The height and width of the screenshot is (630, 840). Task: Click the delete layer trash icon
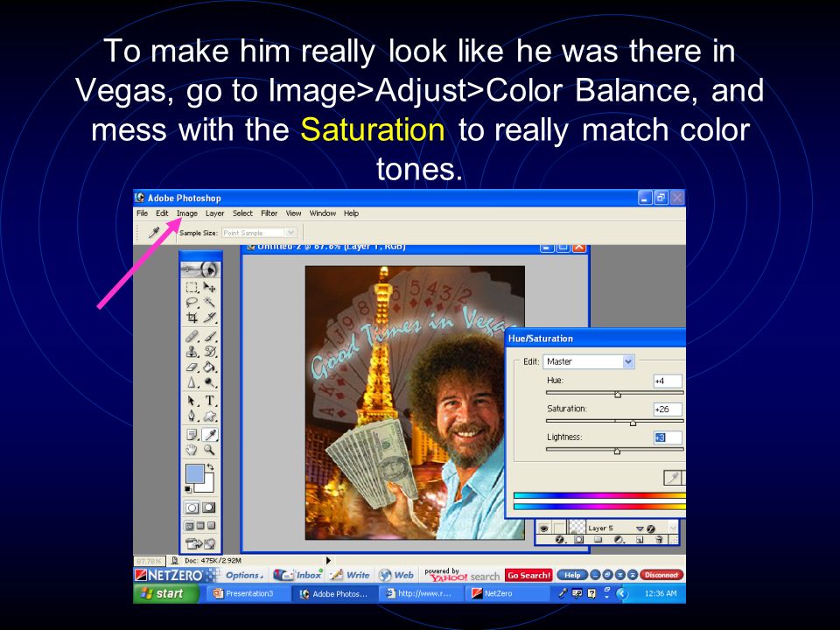pyautogui.click(x=659, y=540)
